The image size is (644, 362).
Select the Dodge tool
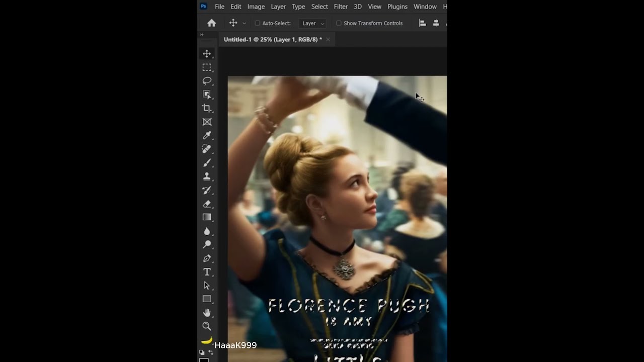(x=207, y=244)
